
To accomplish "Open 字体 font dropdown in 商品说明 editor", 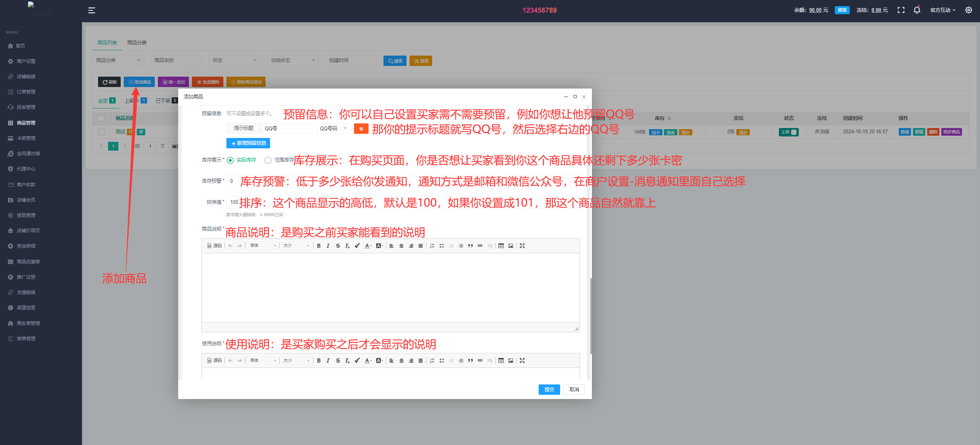I will pos(263,246).
